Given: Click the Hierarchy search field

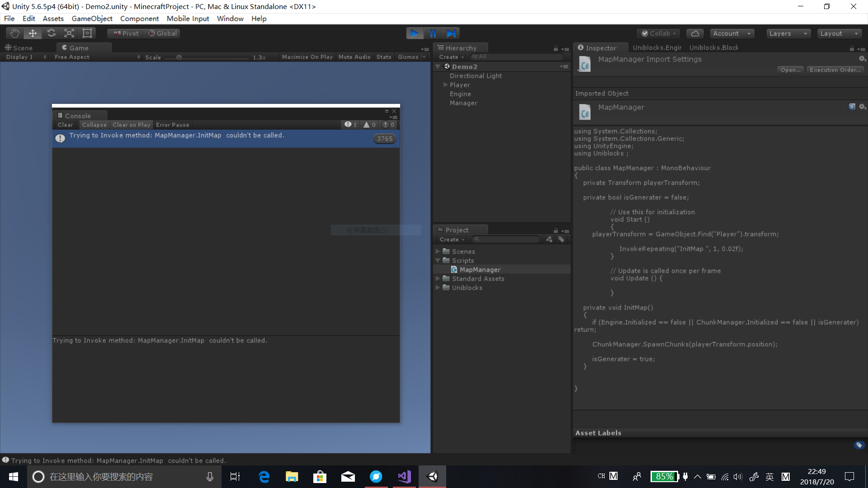Looking at the screenshot, I should [x=517, y=56].
